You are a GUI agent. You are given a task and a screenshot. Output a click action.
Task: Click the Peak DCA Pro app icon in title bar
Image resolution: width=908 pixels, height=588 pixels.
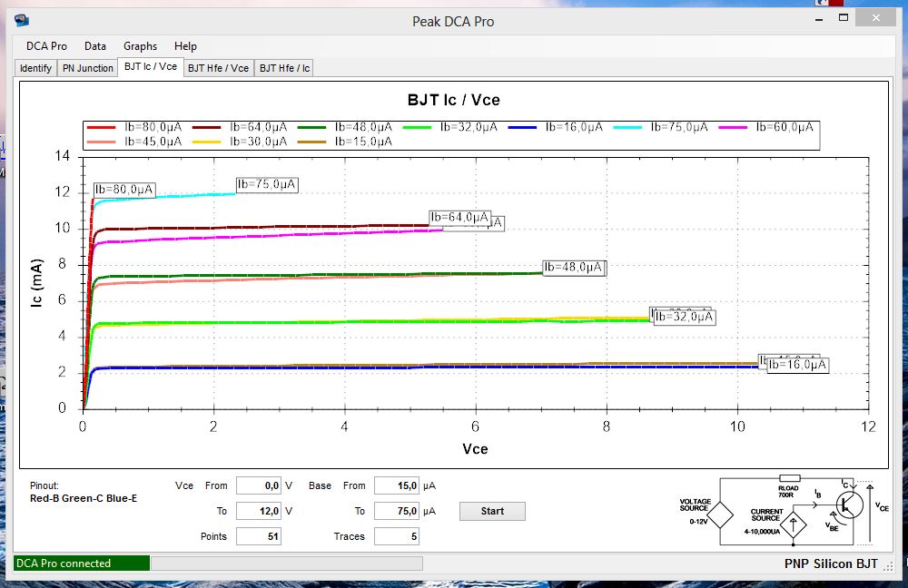click(22, 21)
